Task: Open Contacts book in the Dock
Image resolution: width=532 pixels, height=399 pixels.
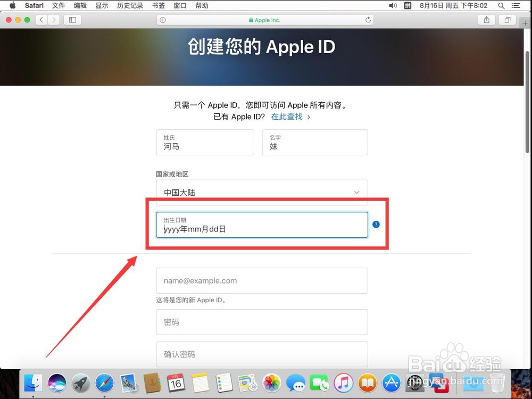Action: pos(152,383)
